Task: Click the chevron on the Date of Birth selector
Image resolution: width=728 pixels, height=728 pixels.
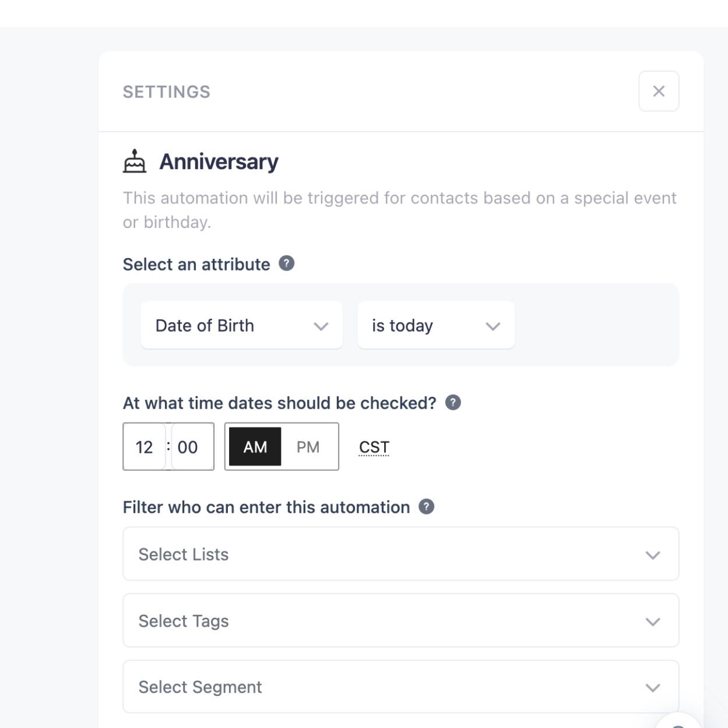Action: coord(321,326)
